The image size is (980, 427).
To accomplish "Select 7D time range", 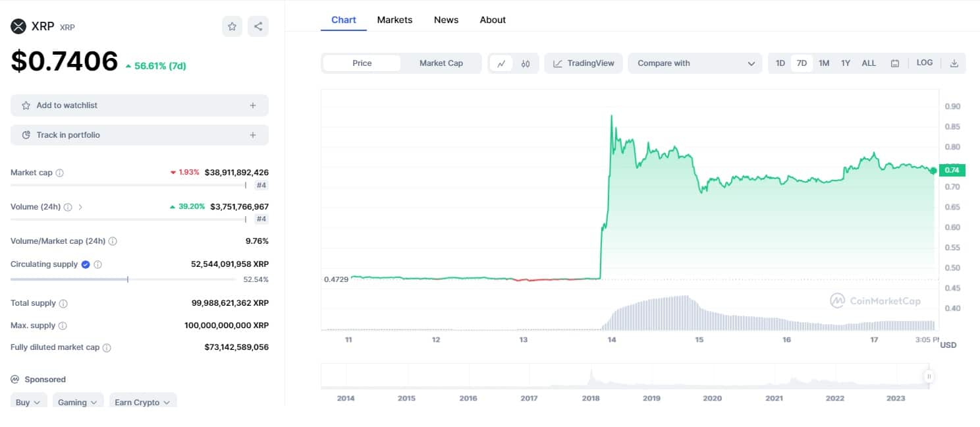I will tap(802, 63).
